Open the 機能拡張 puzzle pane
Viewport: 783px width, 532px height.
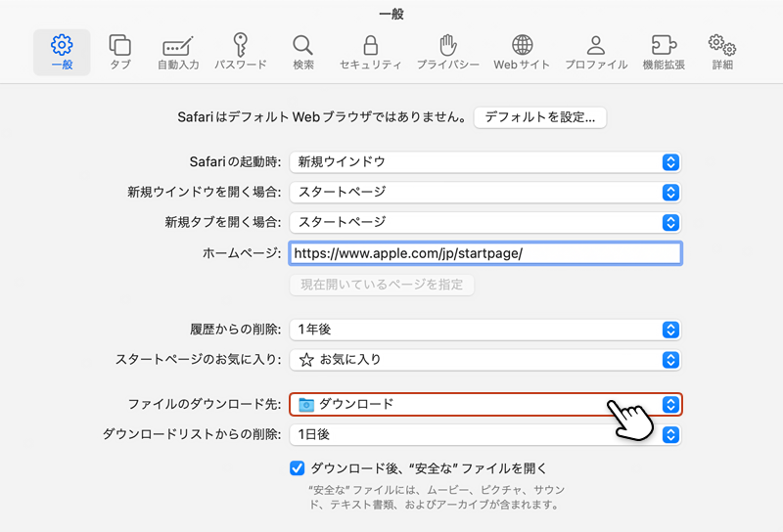point(664,52)
